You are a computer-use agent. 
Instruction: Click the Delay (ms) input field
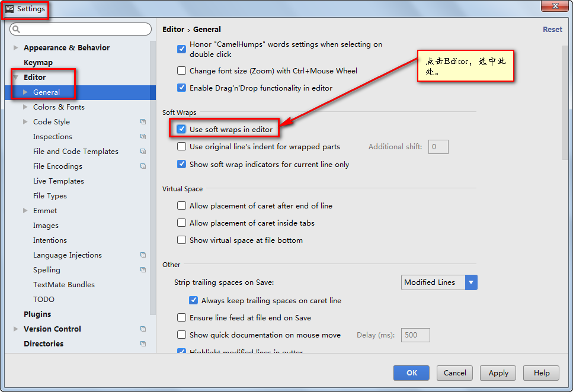click(415, 335)
